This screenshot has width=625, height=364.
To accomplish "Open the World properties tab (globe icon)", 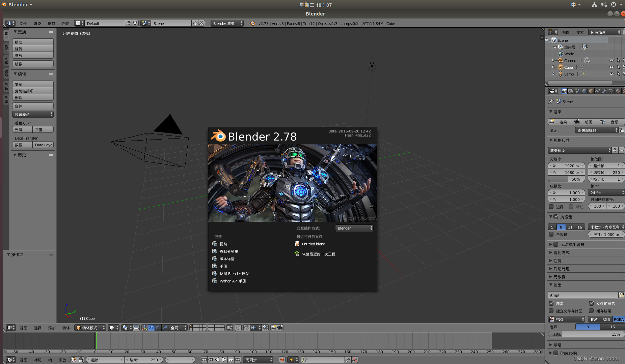I will click(x=584, y=91).
